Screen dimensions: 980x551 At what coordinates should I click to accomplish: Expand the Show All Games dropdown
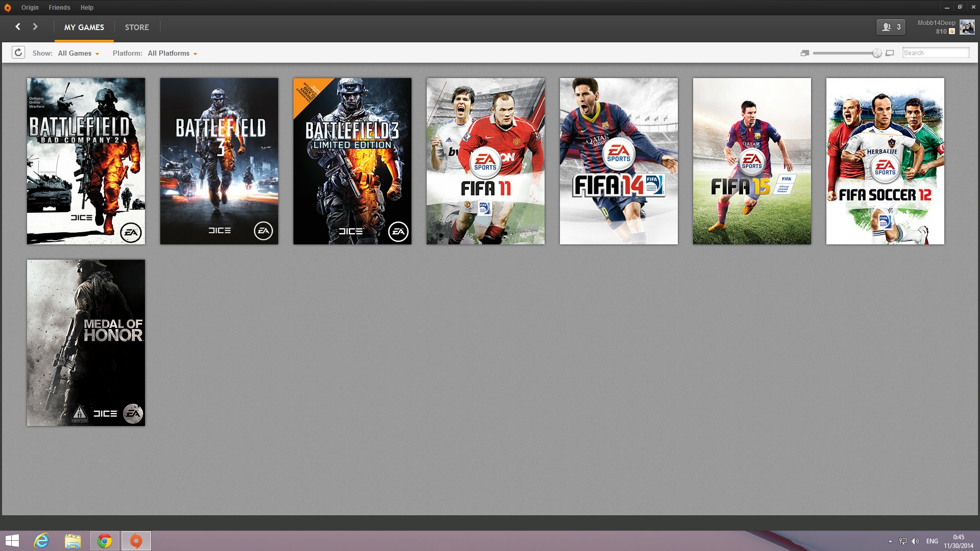79,53
